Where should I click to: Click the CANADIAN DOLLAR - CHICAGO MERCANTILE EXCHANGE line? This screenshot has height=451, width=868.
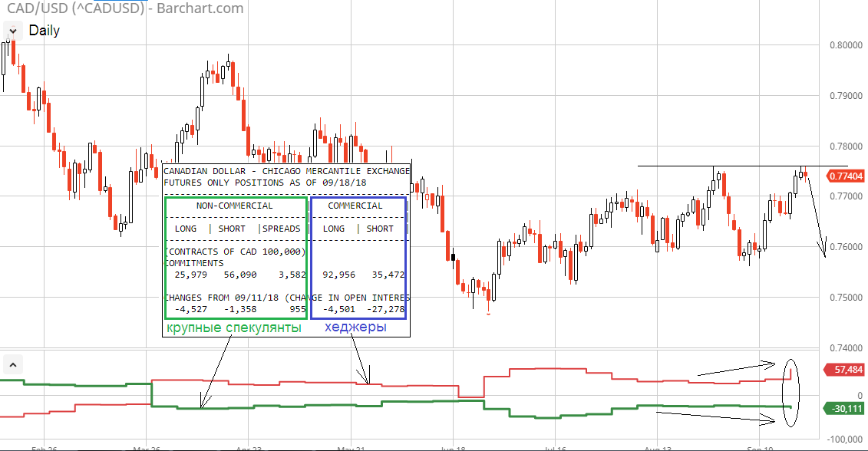[x=287, y=172]
